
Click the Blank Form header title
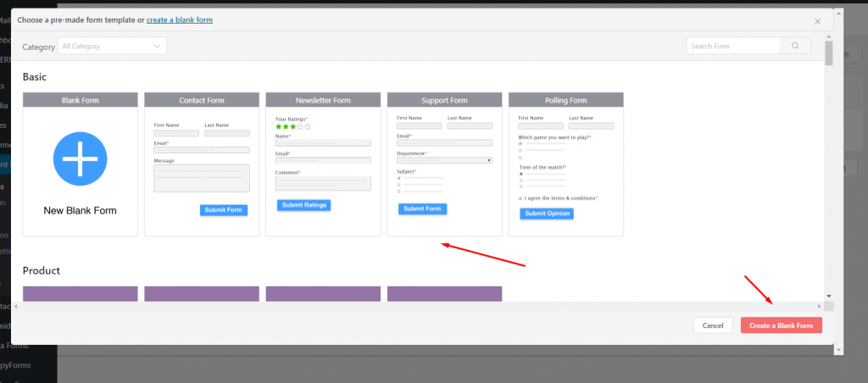point(81,100)
